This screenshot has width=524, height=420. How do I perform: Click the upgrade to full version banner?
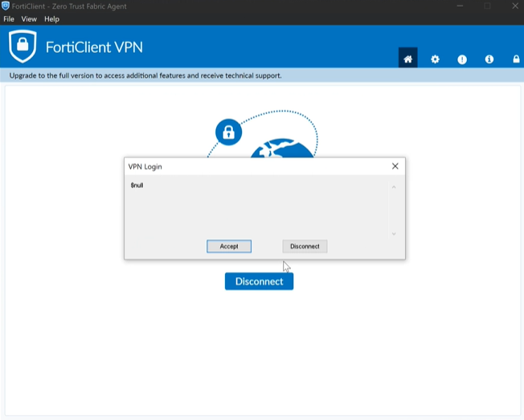pyautogui.click(x=262, y=75)
